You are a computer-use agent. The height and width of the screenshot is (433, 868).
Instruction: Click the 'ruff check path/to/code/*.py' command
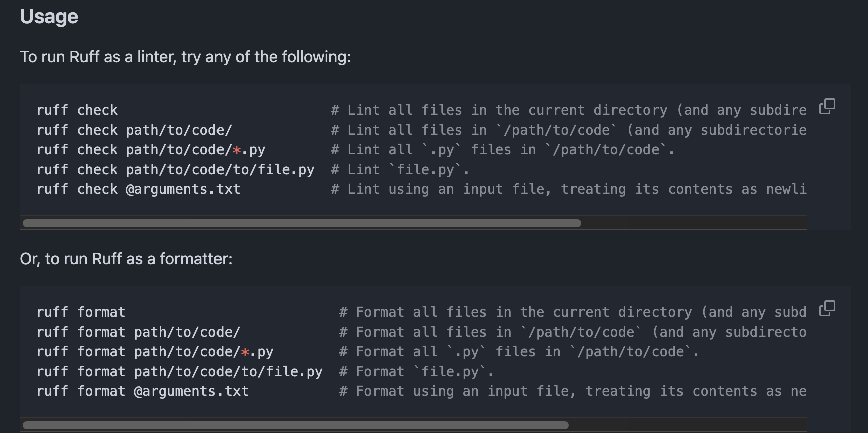[150, 150]
